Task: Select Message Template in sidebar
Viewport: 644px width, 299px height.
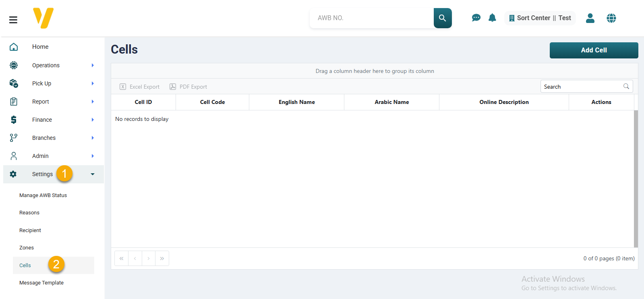Action: click(x=41, y=283)
